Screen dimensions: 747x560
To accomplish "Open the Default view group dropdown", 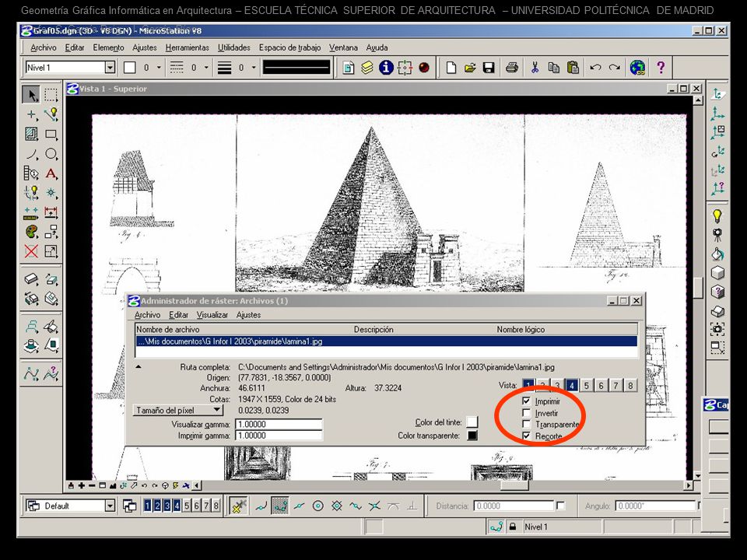I will [110, 506].
